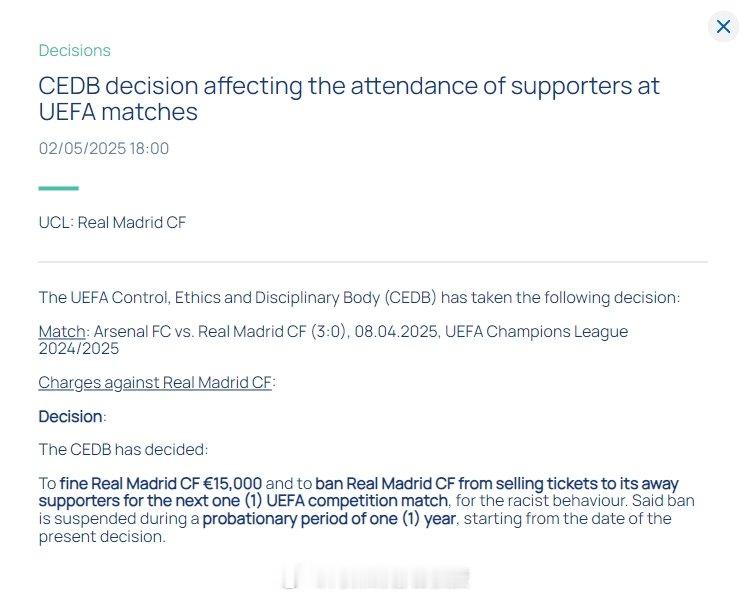Click the 'present decision.' closing words
750x597 pixels.
[x=102, y=537]
